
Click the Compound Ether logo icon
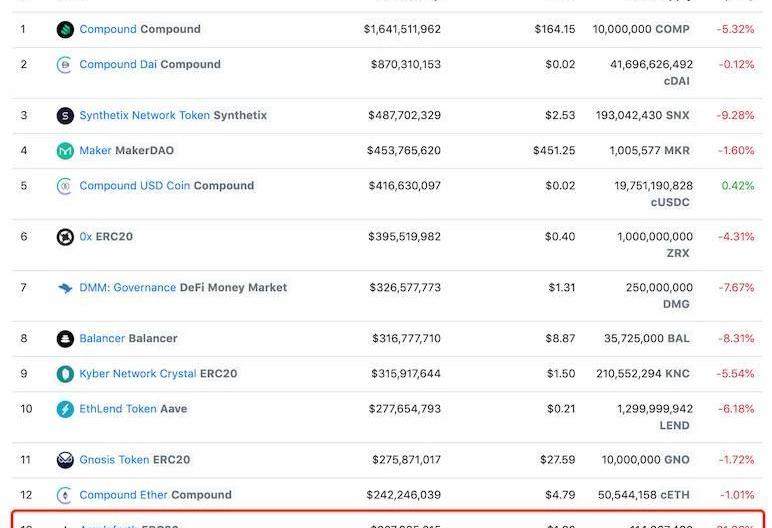point(65,495)
